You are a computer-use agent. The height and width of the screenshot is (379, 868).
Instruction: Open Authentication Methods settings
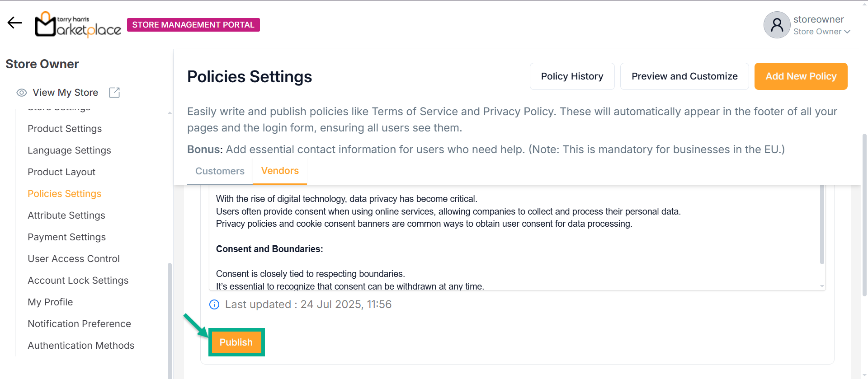pos(81,346)
